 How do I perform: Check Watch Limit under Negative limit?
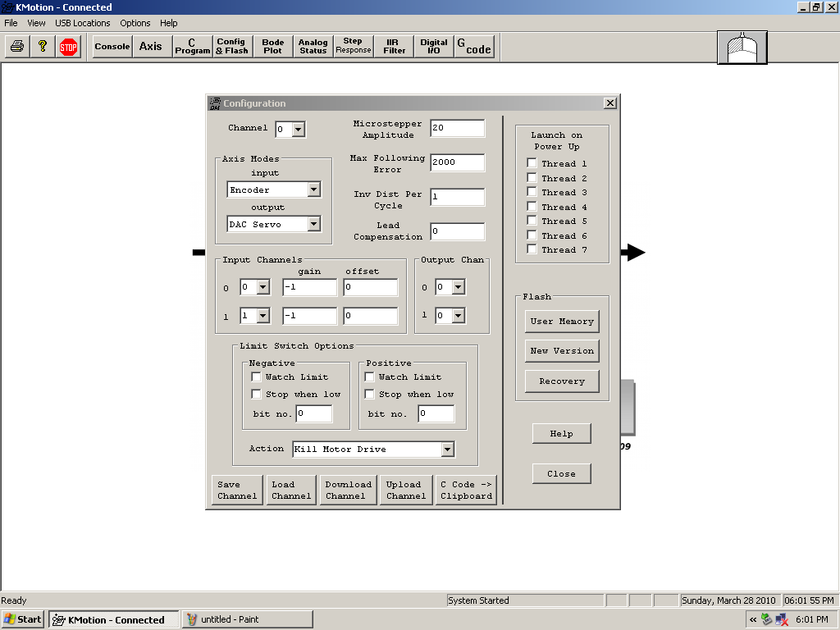[257, 377]
